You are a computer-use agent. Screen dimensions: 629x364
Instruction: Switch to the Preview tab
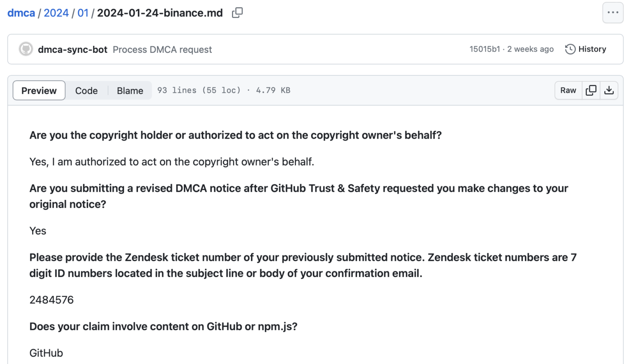39,90
